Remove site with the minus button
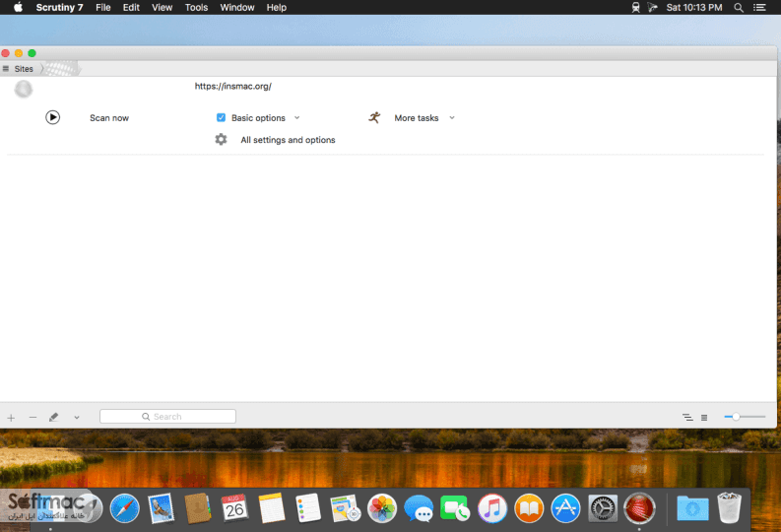Viewport: 781px width, 532px height. pyautogui.click(x=33, y=417)
